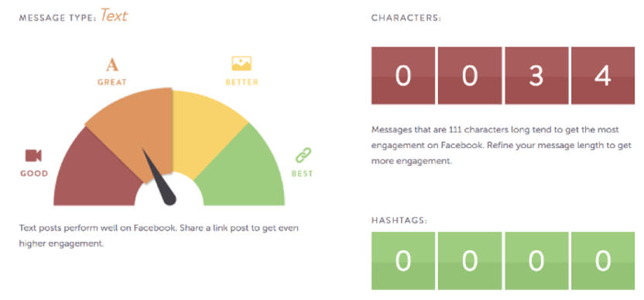Click the first green hashtags zero tile
The height and width of the screenshot is (300, 644).
(x=403, y=261)
